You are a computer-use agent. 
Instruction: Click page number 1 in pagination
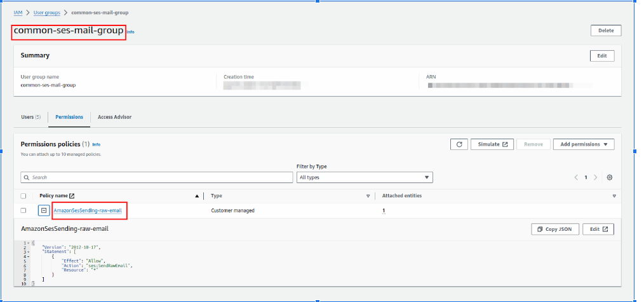[586, 177]
